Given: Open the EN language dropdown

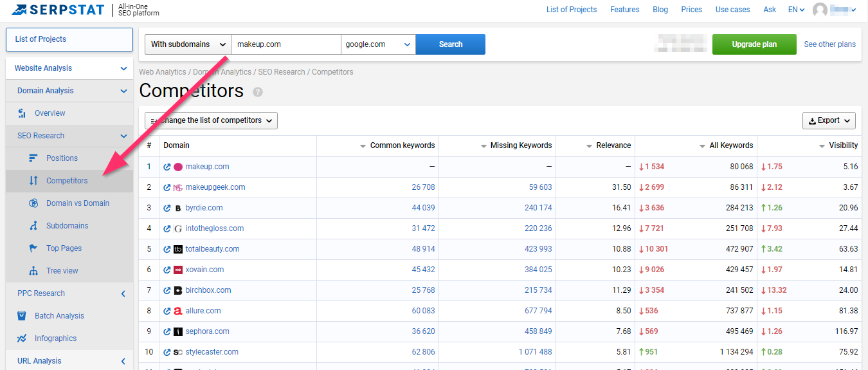Looking at the screenshot, I should point(797,10).
